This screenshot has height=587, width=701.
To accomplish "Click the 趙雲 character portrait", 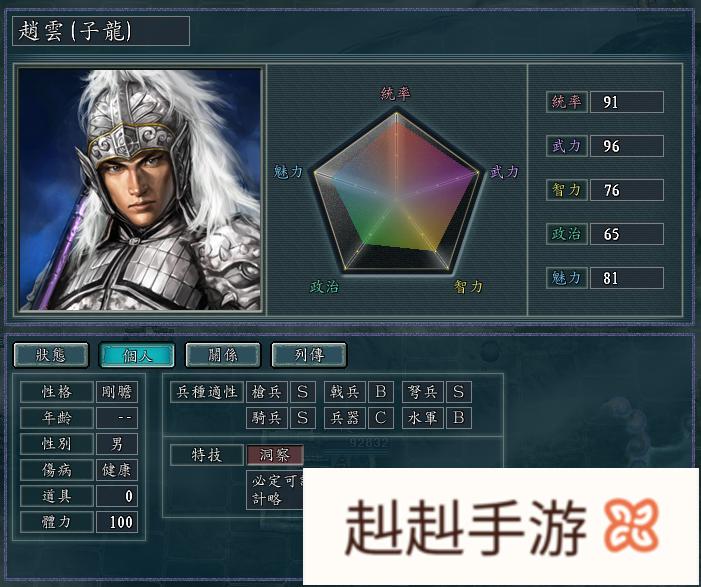I will coord(139,189).
